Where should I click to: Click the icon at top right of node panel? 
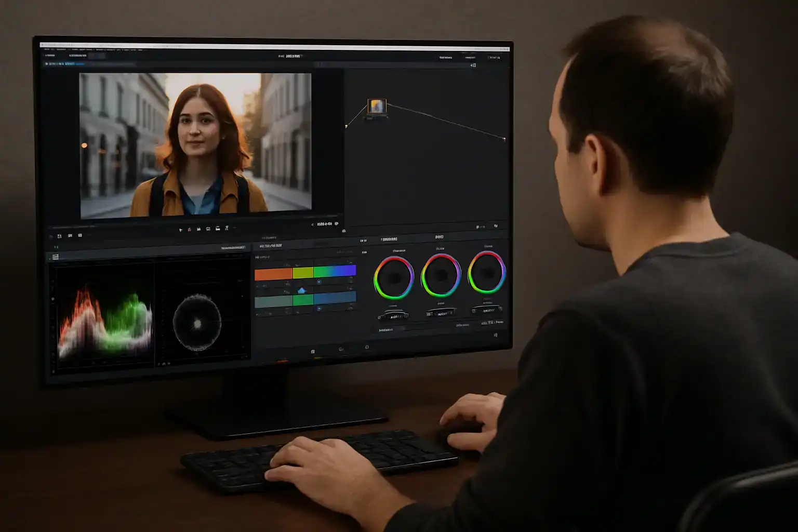point(473,65)
